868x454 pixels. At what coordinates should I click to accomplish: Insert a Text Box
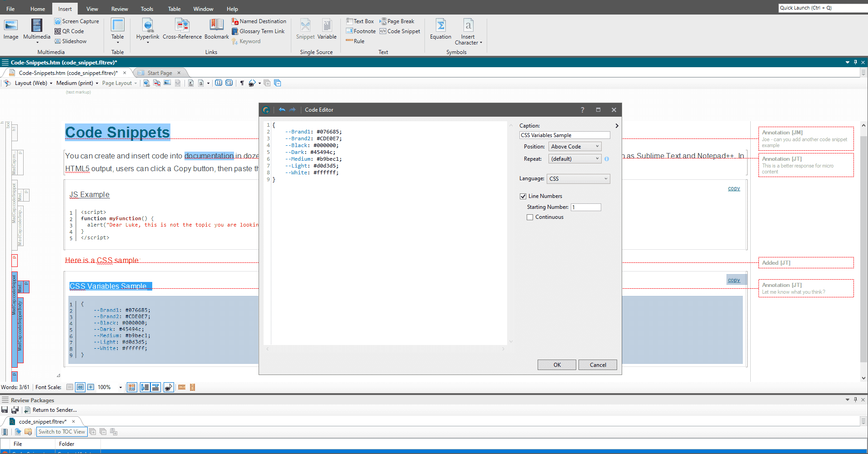[x=360, y=21]
